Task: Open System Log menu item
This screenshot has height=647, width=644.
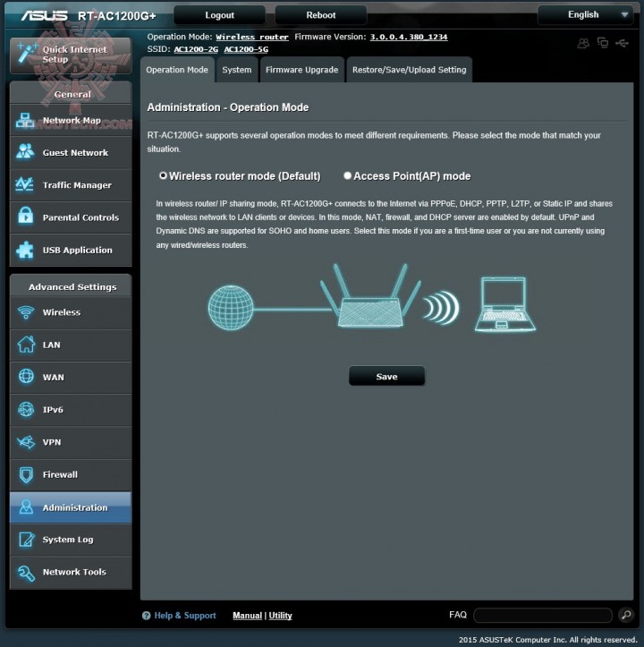Action: pos(71,540)
